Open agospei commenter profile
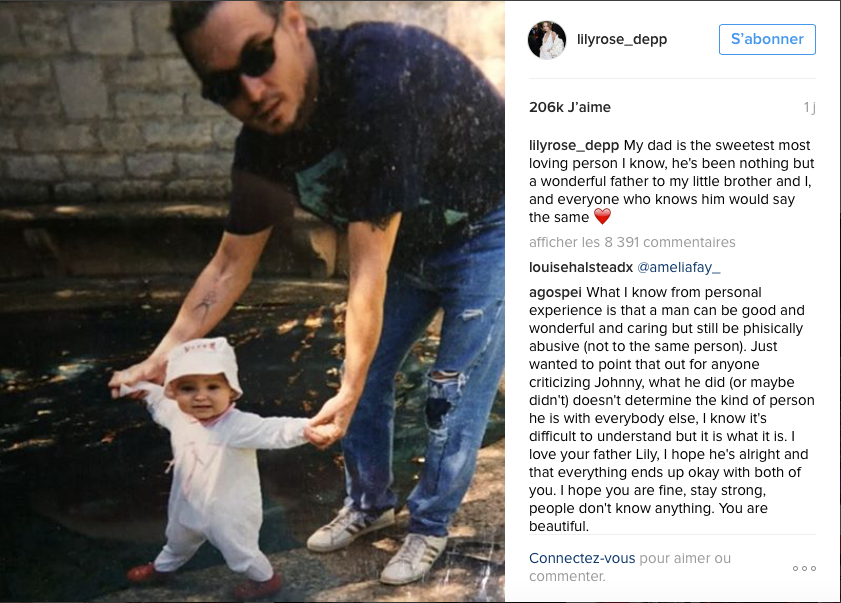Viewport: 841px width, 603px height. 555,292
